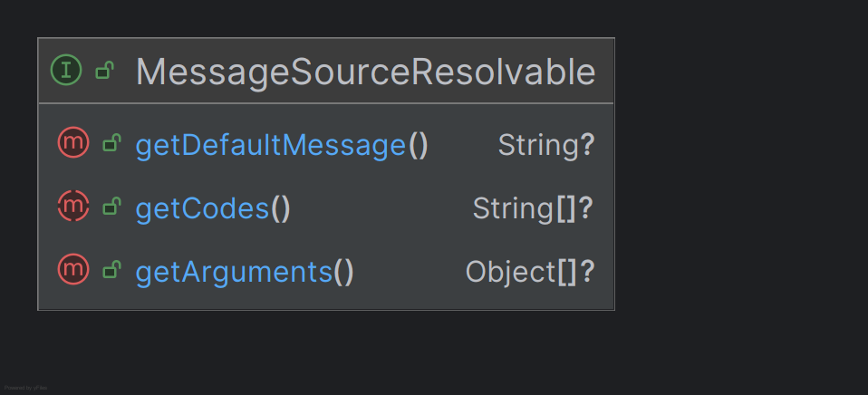Click the Powered by yFiles watermark
Image resolution: width=868 pixels, height=395 pixels.
click(25, 388)
